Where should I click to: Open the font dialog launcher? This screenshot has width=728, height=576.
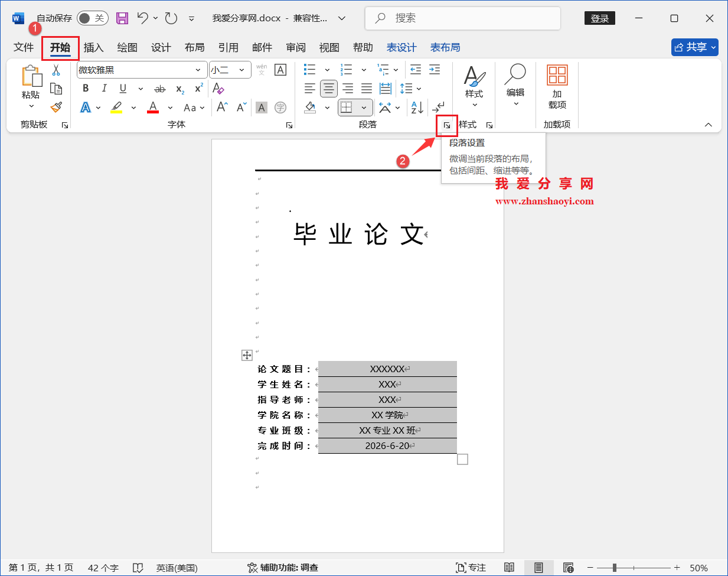[289, 125]
